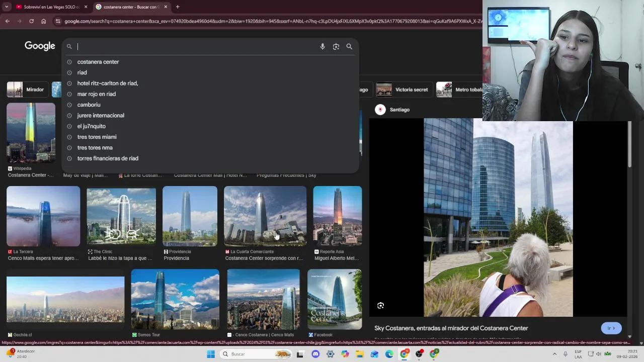
Task: Click the large preview image of the towers
Action: [498, 219]
